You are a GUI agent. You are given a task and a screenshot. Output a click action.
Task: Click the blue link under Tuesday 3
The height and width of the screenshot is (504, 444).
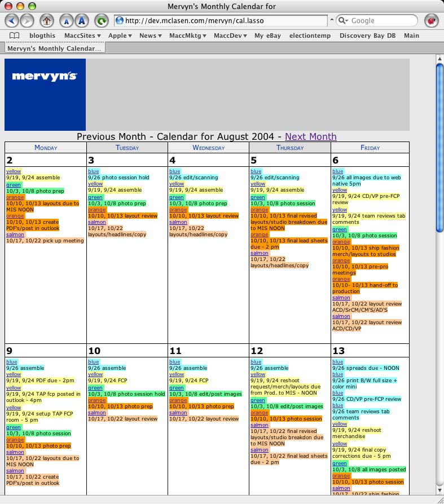click(94, 171)
